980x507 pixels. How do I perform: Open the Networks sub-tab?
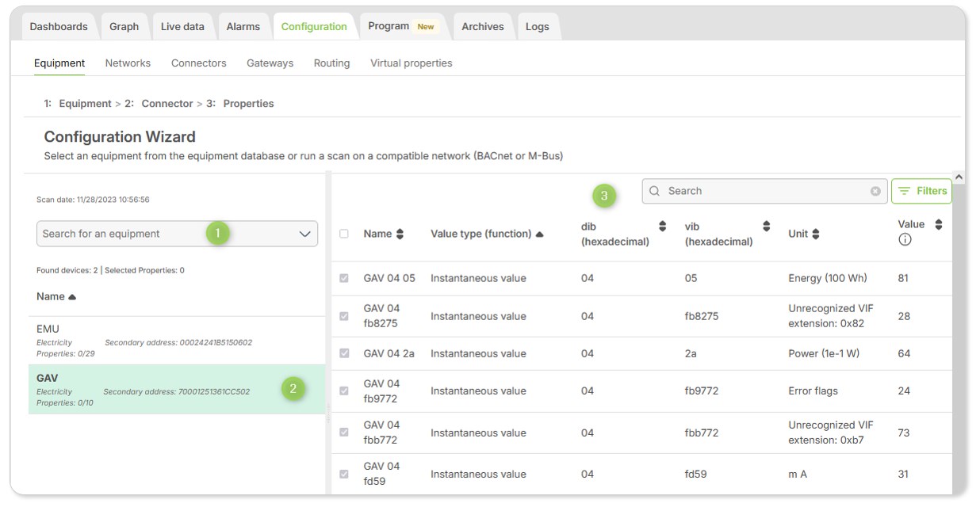128,63
